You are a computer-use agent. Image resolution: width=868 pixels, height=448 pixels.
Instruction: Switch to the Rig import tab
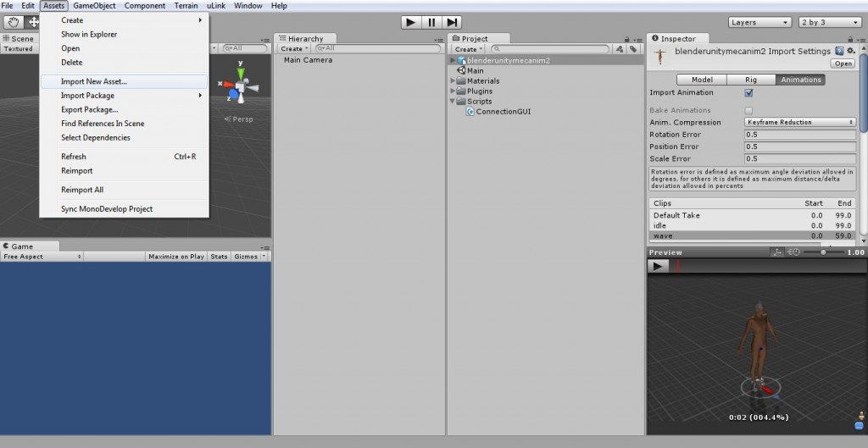tap(751, 80)
